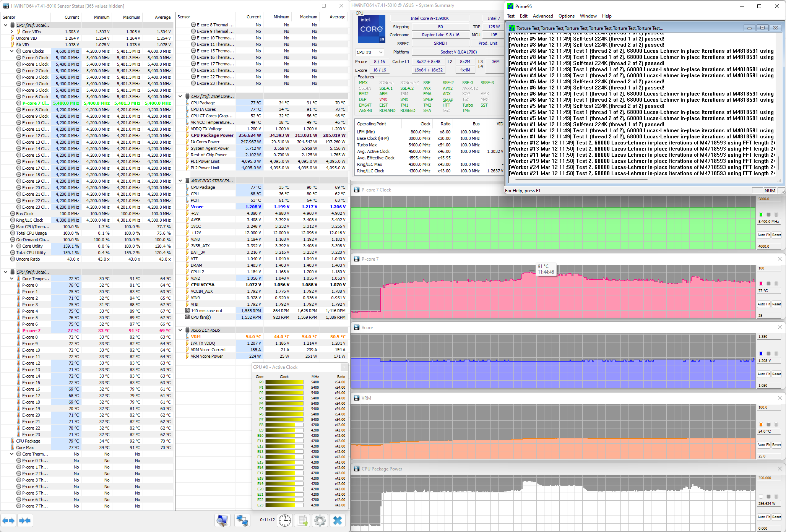Click the P-core 7 Clock graph maximum value field
The height and width of the screenshot is (532, 786).
pyautogui.click(x=768, y=199)
